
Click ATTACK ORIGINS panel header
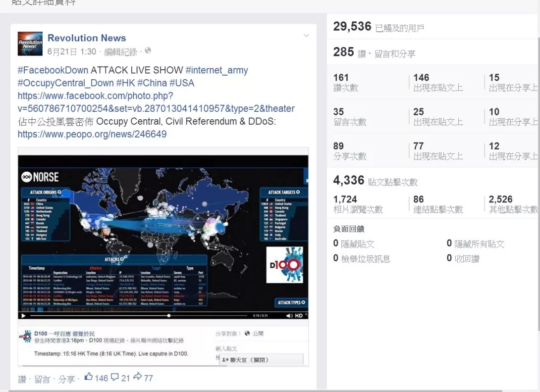click(46, 192)
